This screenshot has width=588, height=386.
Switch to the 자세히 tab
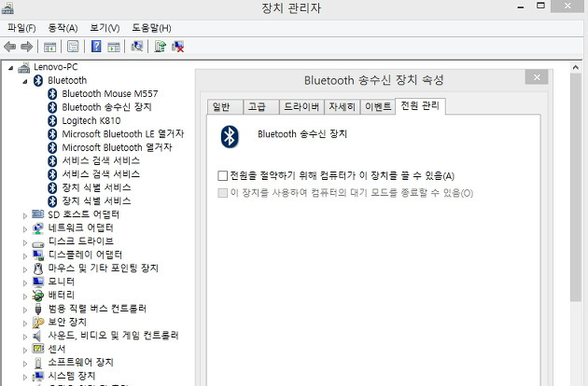pyautogui.click(x=342, y=107)
